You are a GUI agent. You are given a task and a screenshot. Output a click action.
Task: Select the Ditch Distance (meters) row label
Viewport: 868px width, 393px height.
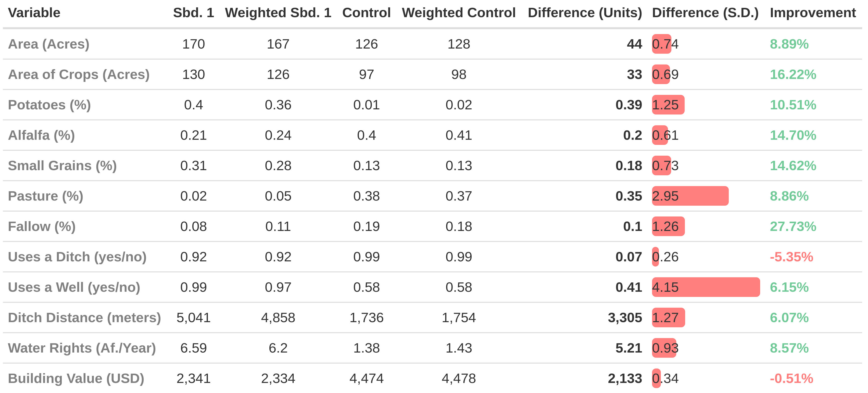tap(84, 317)
